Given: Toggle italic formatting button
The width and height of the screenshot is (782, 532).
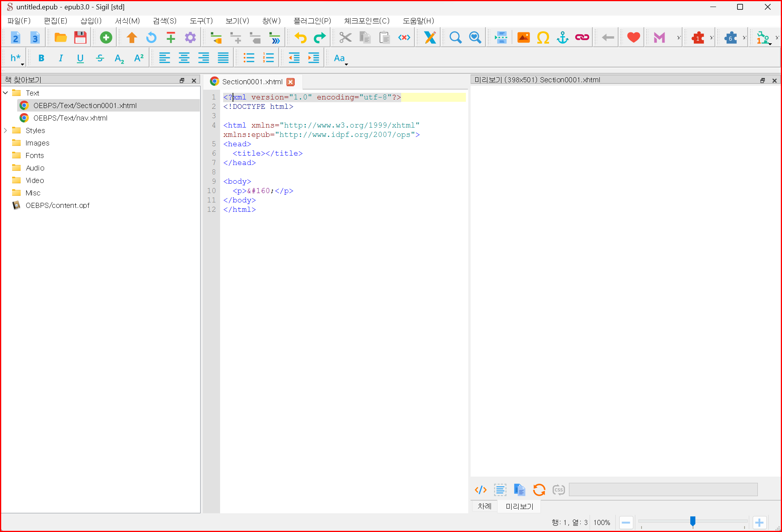Looking at the screenshot, I should click(60, 58).
